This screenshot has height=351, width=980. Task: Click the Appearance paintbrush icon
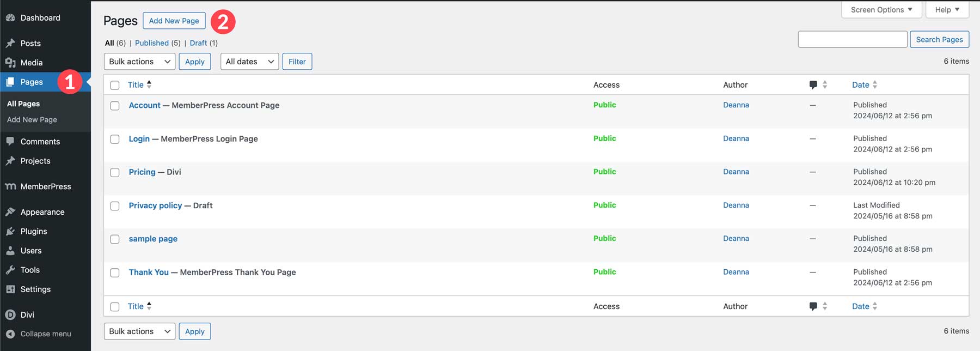(10, 212)
